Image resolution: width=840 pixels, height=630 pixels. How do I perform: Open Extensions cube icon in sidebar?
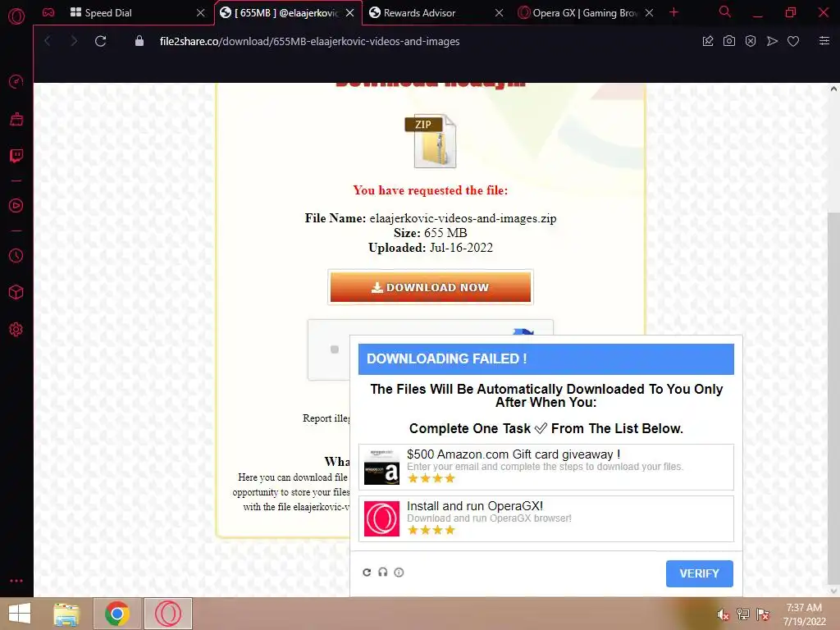pyautogui.click(x=16, y=292)
